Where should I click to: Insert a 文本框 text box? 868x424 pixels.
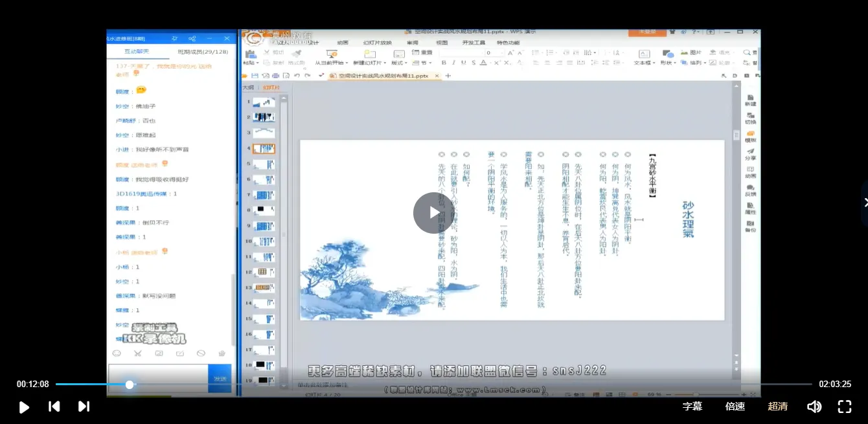tap(644, 58)
